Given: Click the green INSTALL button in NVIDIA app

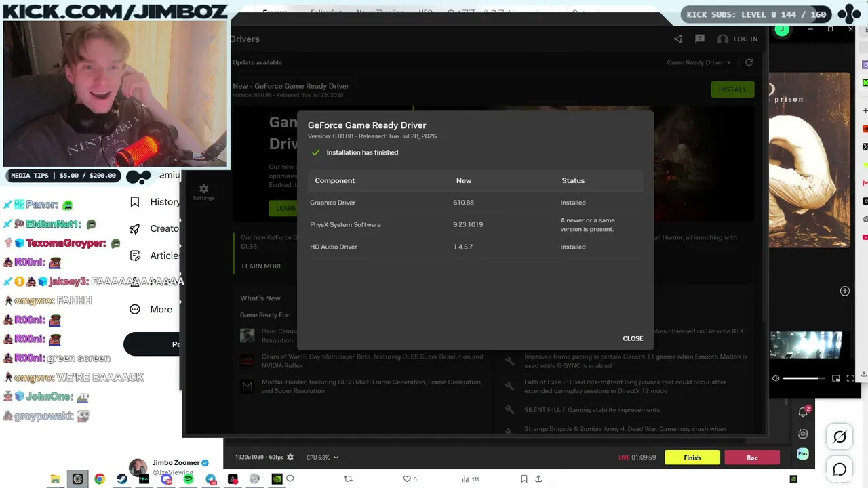Looking at the screenshot, I should coord(732,89).
